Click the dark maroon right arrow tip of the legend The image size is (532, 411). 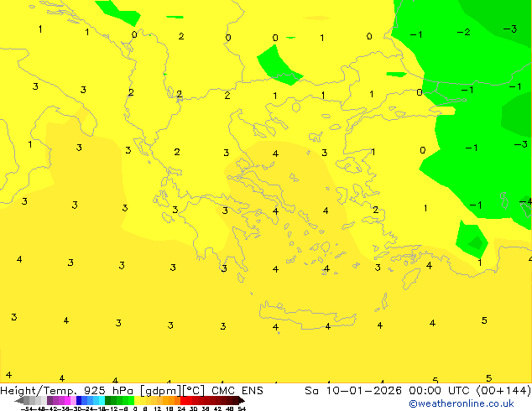coord(242,400)
